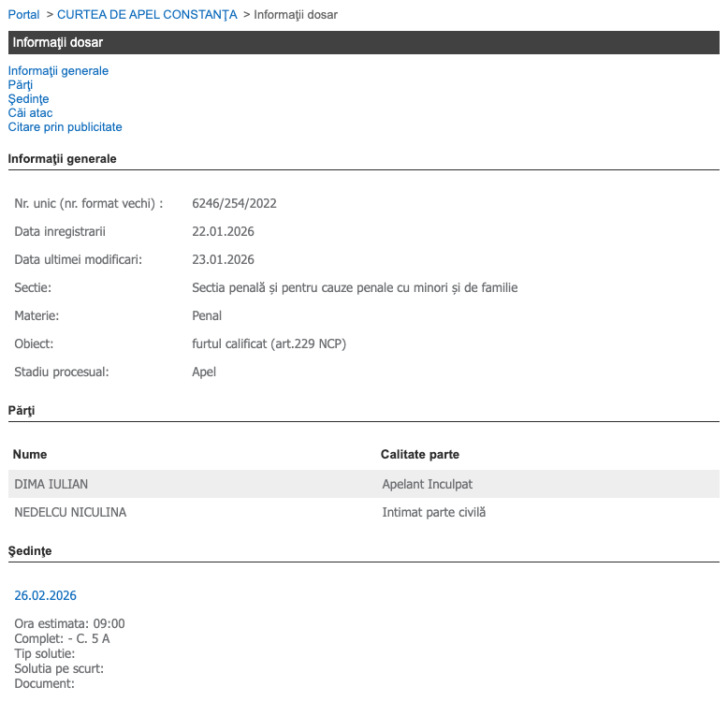Click the case number 6246/254/2022
728x701 pixels.
234,204
